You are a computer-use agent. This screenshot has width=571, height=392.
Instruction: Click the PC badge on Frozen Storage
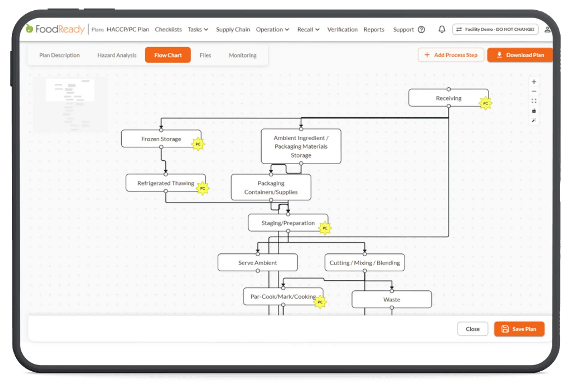[198, 144]
